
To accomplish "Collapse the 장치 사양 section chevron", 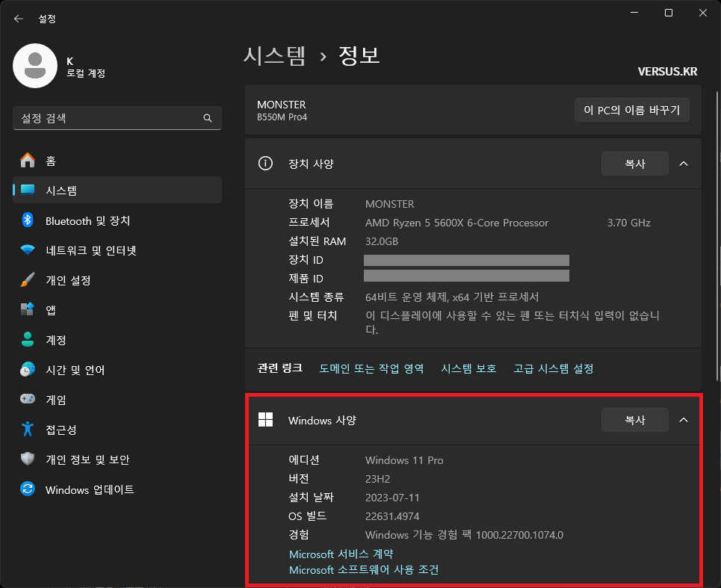I will 684,164.
